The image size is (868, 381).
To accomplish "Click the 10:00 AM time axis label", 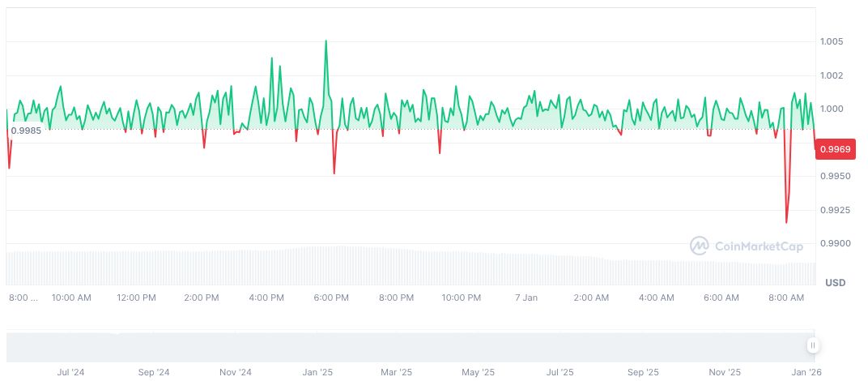I will pyautogui.click(x=71, y=298).
